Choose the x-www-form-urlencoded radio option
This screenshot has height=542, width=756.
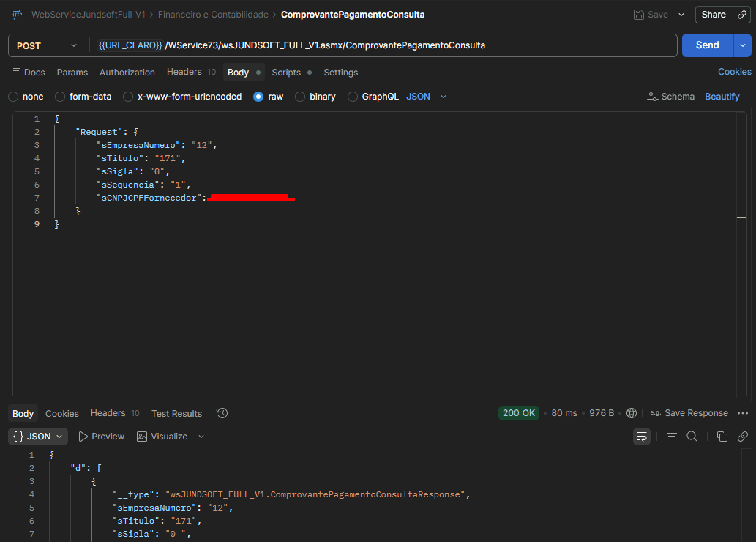click(182, 97)
